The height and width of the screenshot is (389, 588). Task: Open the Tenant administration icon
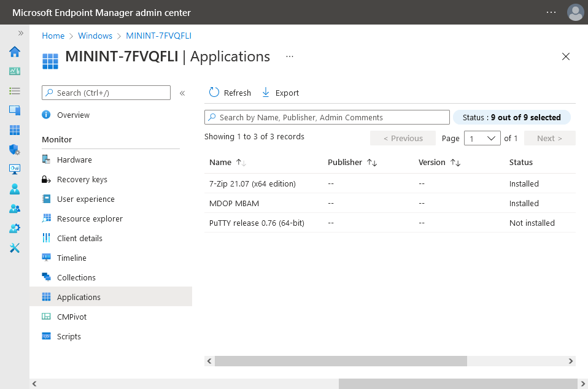click(15, 228)
